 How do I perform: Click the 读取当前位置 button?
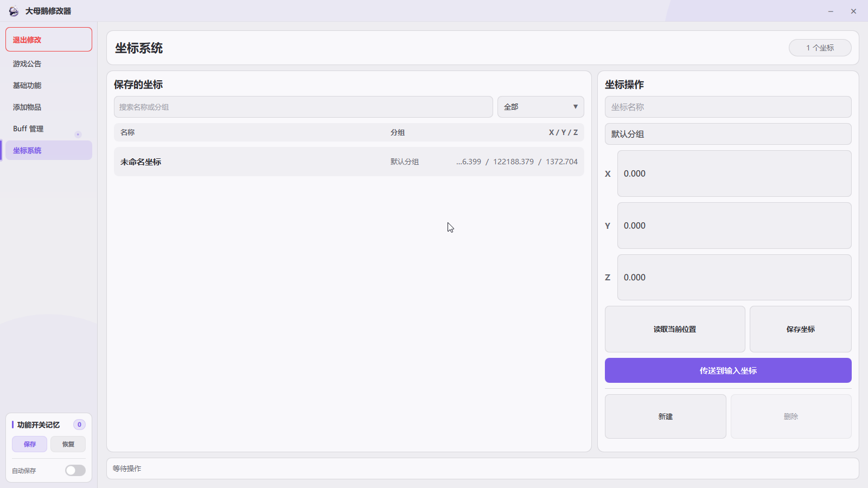(x=675, y=329)
